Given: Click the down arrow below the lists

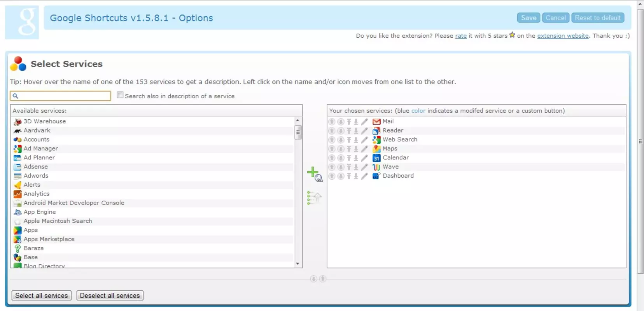Looking at the screenshot, I should [313, 279].
